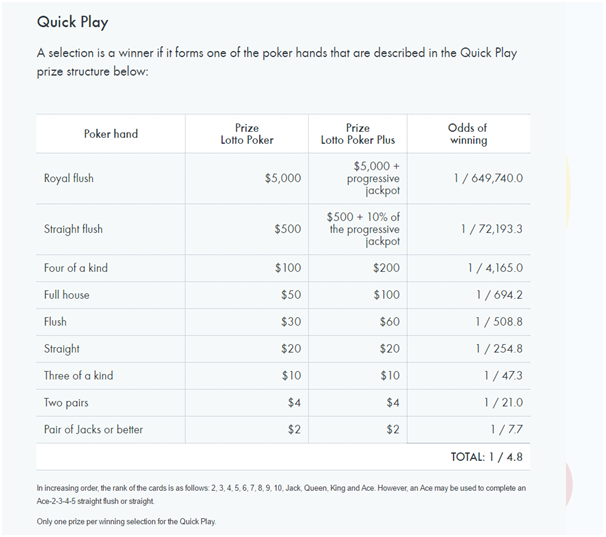Click the 1 / 72,193.3 odds value
This screenshot has width=606, height=537.
(491, 229)
